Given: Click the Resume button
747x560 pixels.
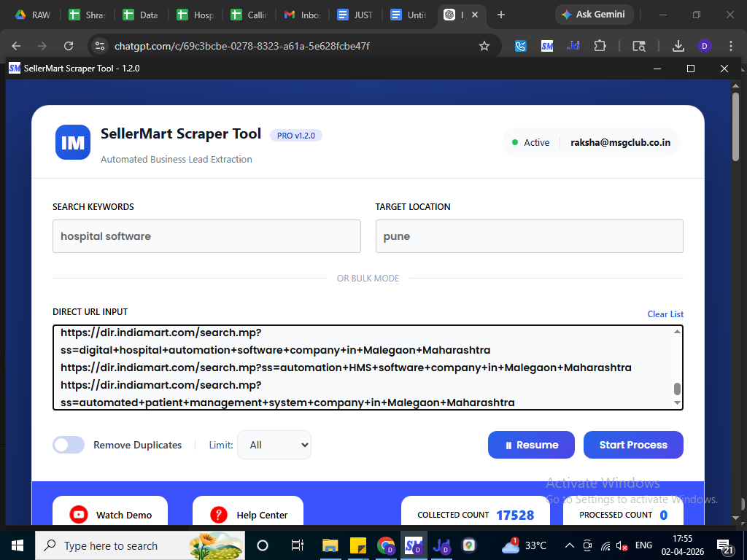Looking at the screenshot, I should click(x=531, y=445).
